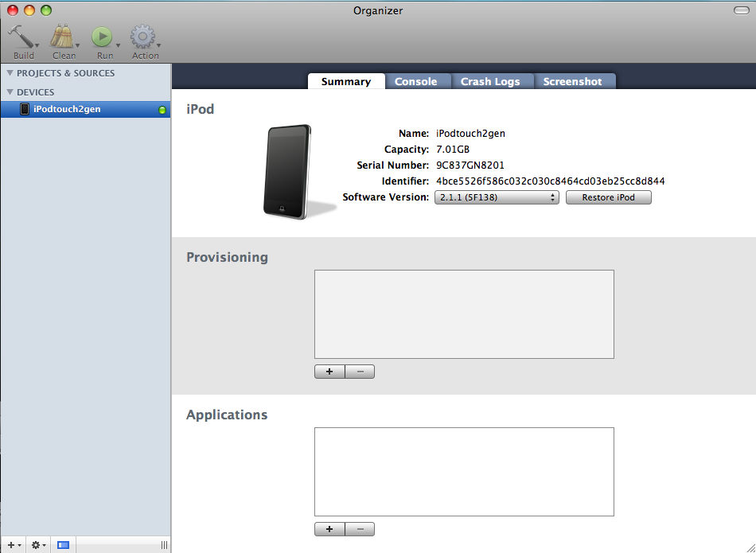Switch to the Summary tab
The width and height of the screenshot is (756, 553).
(x=346, y=81)
